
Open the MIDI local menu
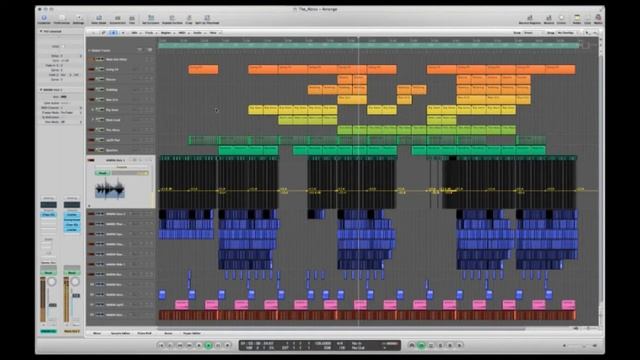[182, 33]
